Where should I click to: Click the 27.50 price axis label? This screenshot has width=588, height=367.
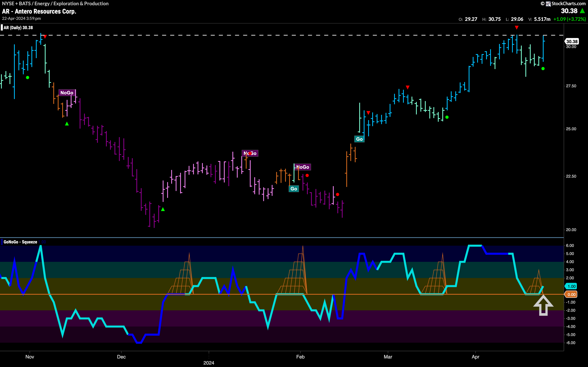coord(571,86)
